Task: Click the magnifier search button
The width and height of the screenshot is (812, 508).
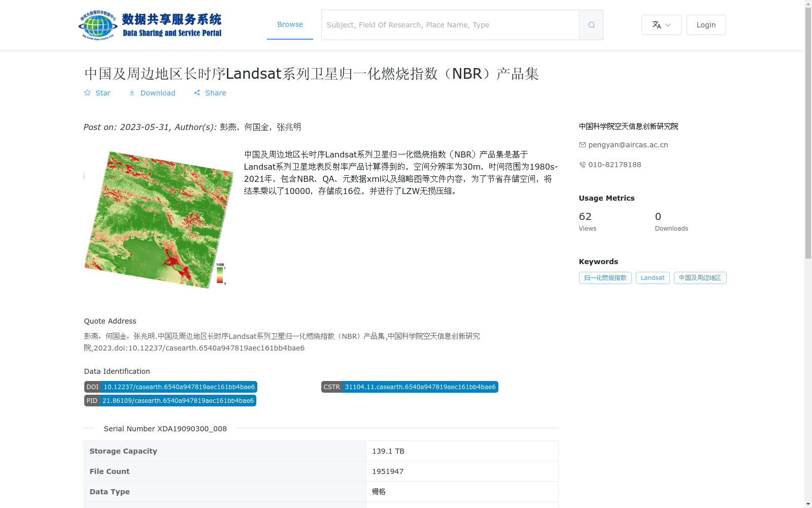Action: point(591,25)
